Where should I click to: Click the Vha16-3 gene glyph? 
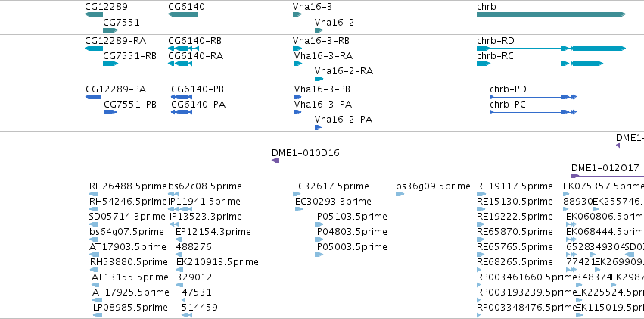point(297,14)
